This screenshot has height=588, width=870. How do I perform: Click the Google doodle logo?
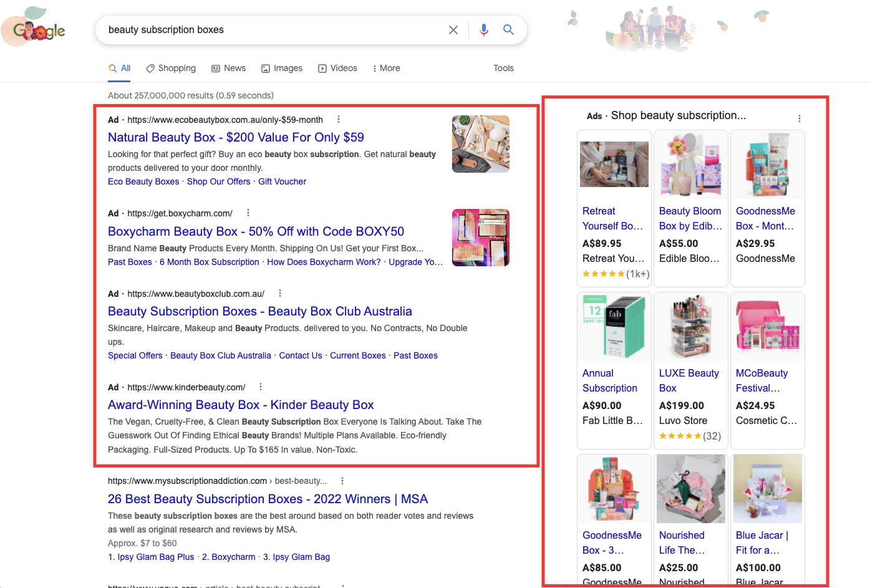point(34,26)
